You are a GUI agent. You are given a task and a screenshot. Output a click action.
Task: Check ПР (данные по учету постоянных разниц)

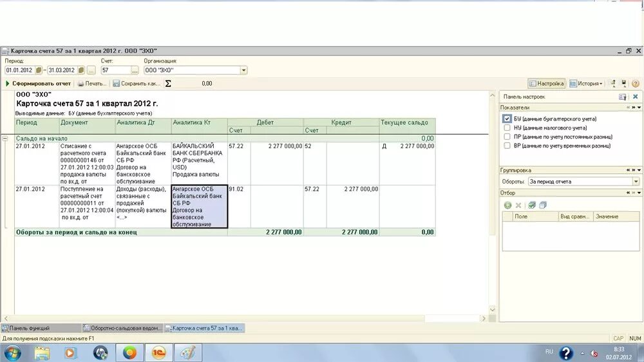507,137
